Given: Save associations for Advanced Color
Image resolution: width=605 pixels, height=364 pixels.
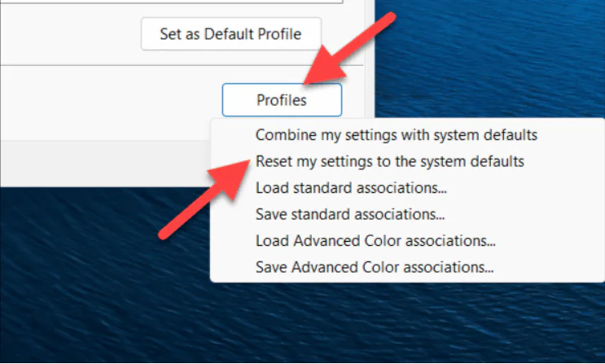Looking at the screenshot, I should click(x=375, y=267).
